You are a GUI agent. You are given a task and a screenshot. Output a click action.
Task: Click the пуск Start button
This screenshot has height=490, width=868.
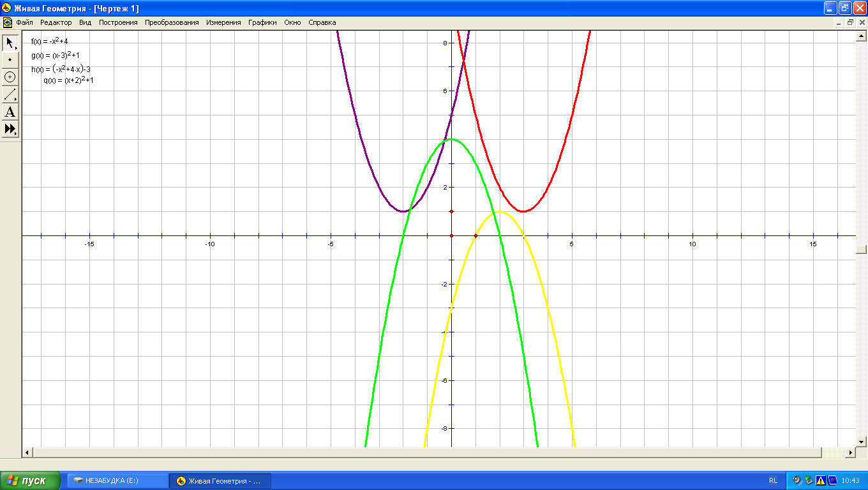31,480
